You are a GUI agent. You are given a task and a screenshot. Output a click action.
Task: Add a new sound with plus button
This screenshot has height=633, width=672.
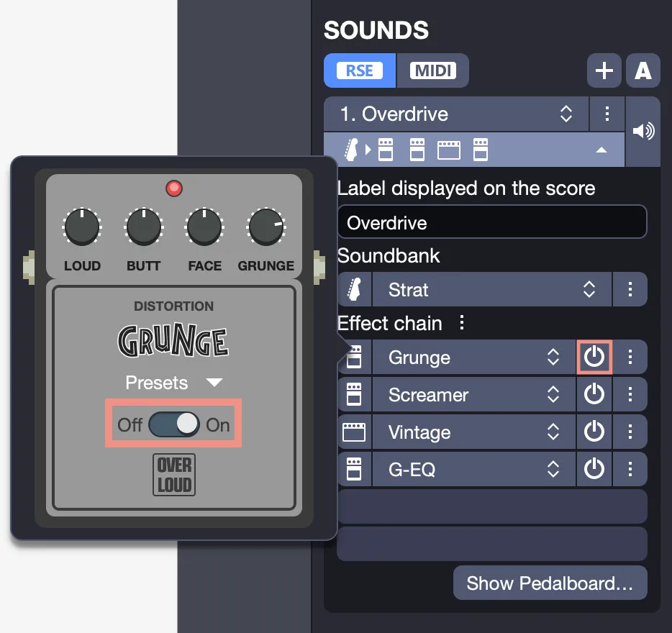604,70
